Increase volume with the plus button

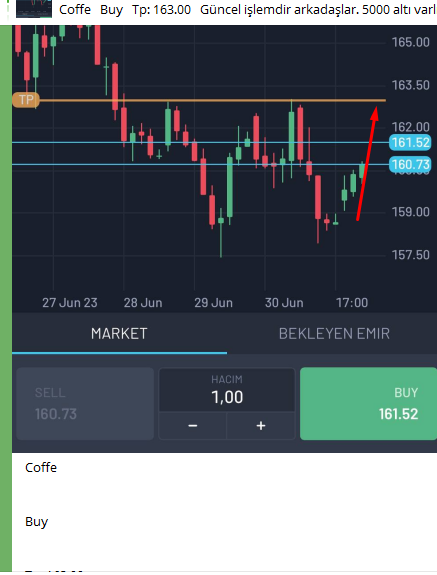261,426
